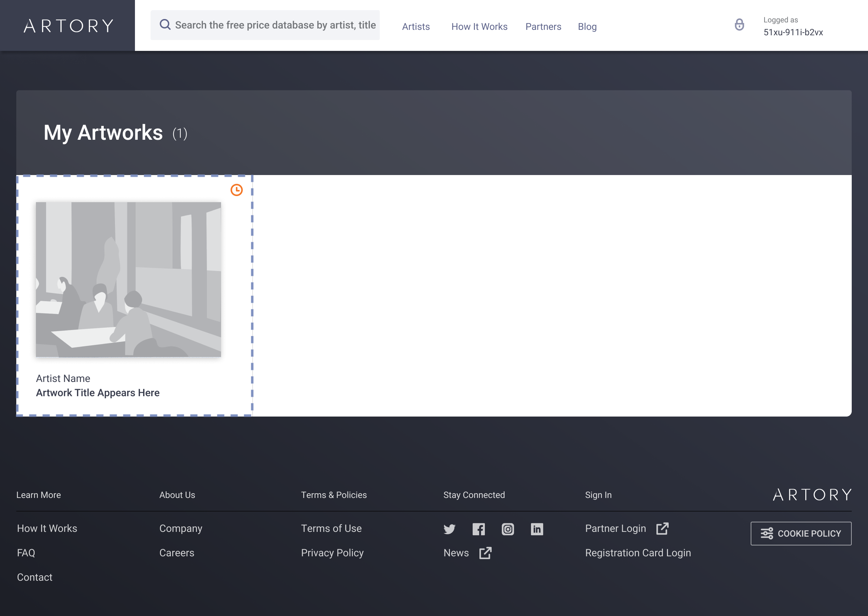Go to the Partners page
868x616 pixels.
543,26
